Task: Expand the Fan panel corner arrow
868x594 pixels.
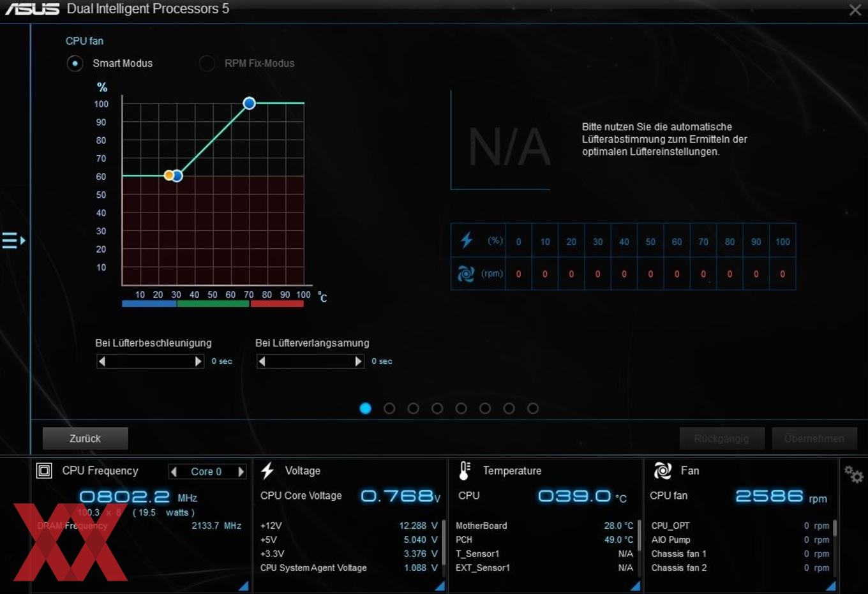Action: 830,586
